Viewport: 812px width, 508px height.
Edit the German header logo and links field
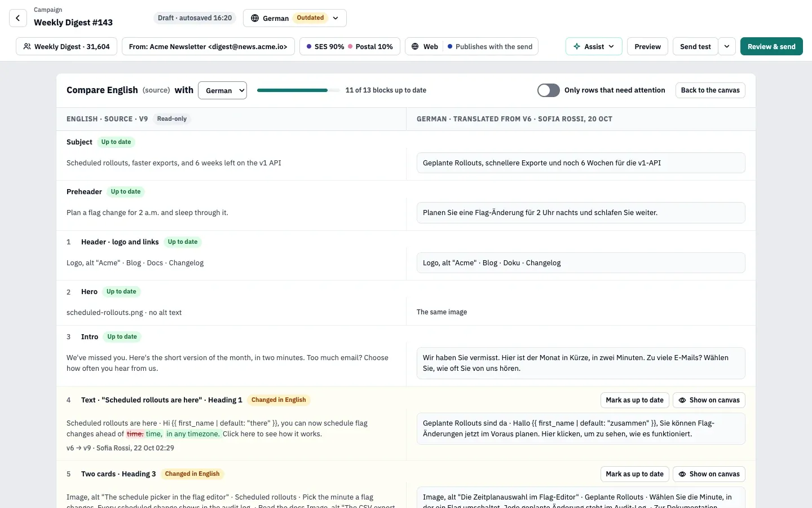click(x=581, y=262)
